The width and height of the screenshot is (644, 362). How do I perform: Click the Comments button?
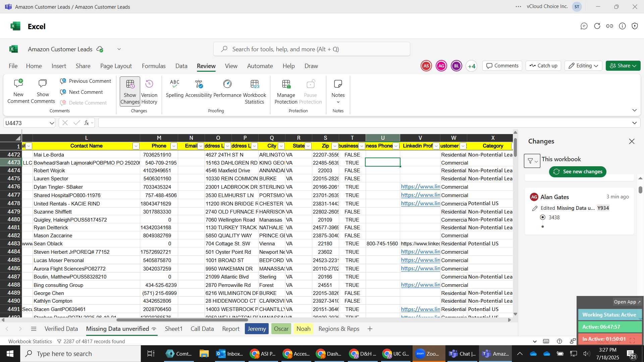pyautogui.click(x=502, y=66)
